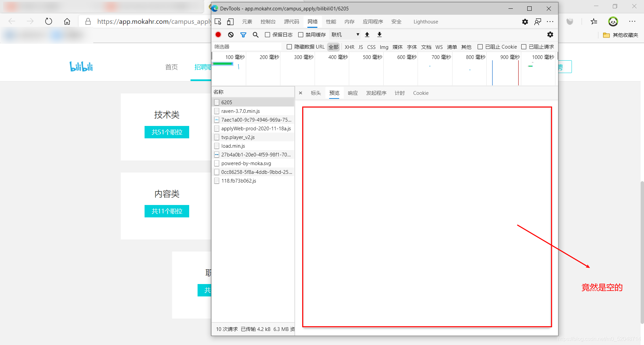Open the 首页 nav link on page

pyautogui.click(x=171, y=67)
